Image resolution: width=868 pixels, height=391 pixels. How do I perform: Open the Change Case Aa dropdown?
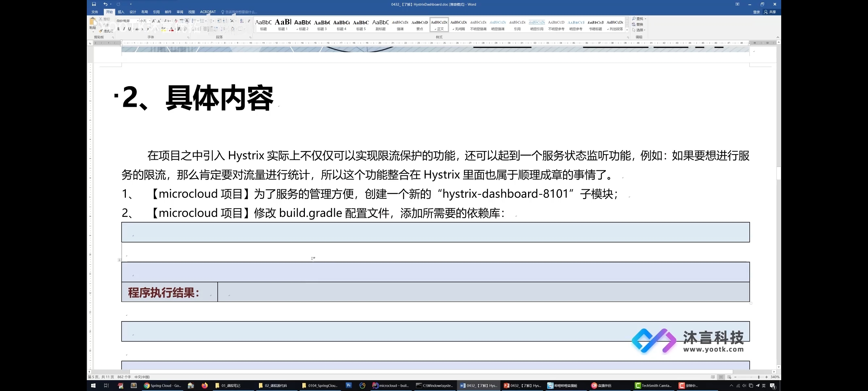pyautogui.click(x=167, y=21)
